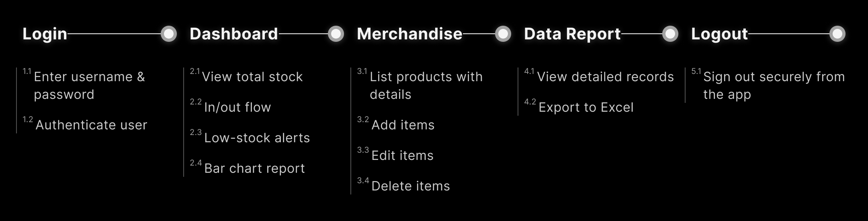
Task: Select the 'Authenticate user' step
Action: (91, 125)
